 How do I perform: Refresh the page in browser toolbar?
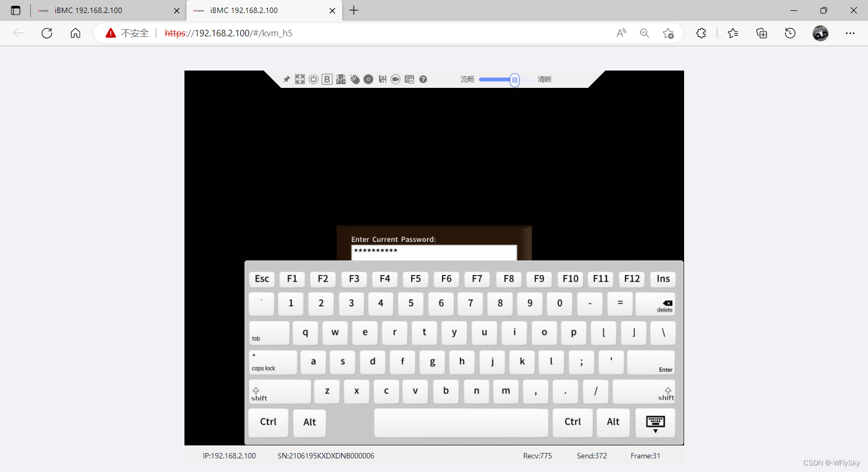tap(47, 33)
